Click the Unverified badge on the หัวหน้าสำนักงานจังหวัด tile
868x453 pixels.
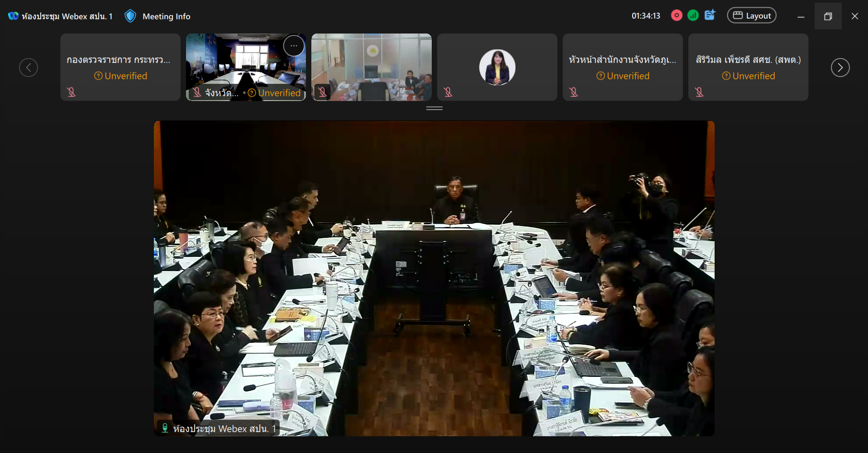pyautogui.click(x=623, y=76)
